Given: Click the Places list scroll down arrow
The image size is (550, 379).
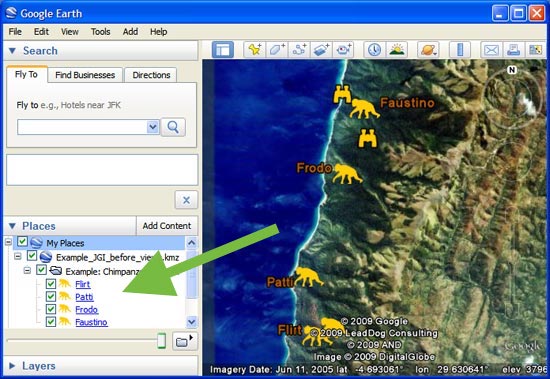Looking at the screenshot, I should (x=192, y=321).
